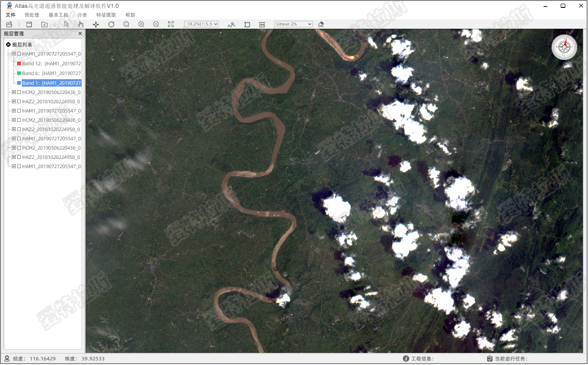Click the compass in the map corner

[564, 47]
